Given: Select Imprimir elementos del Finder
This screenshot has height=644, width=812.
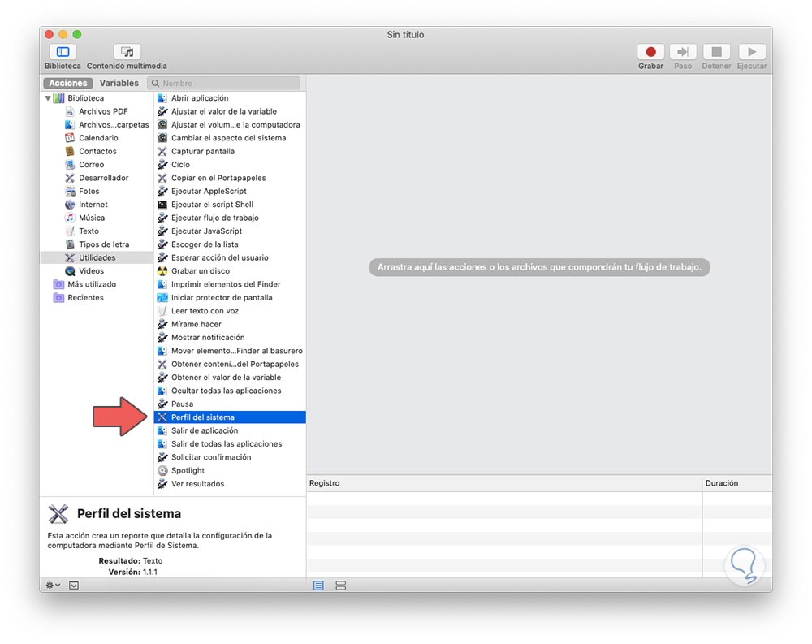Looking at the screenshot, I should tap(230, 284).
